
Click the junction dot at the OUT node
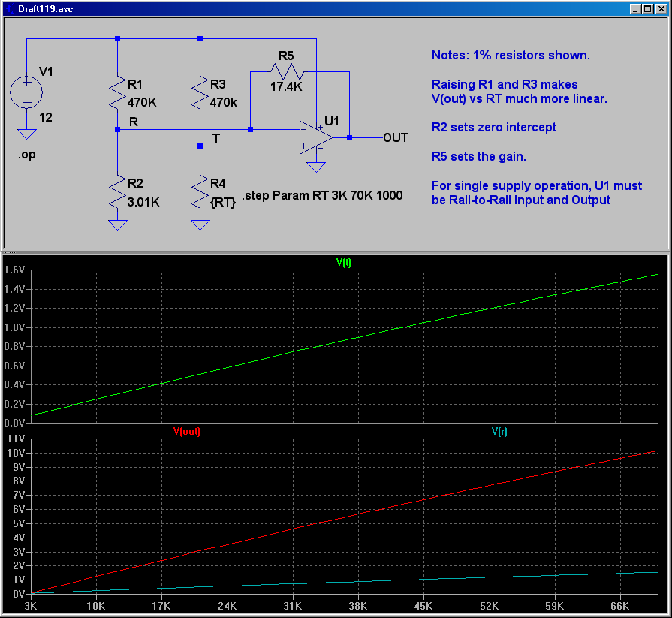350,137
